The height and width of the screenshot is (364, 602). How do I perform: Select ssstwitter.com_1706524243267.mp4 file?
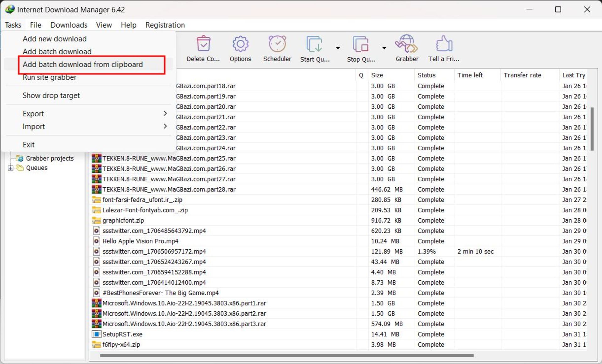(154, 262)
